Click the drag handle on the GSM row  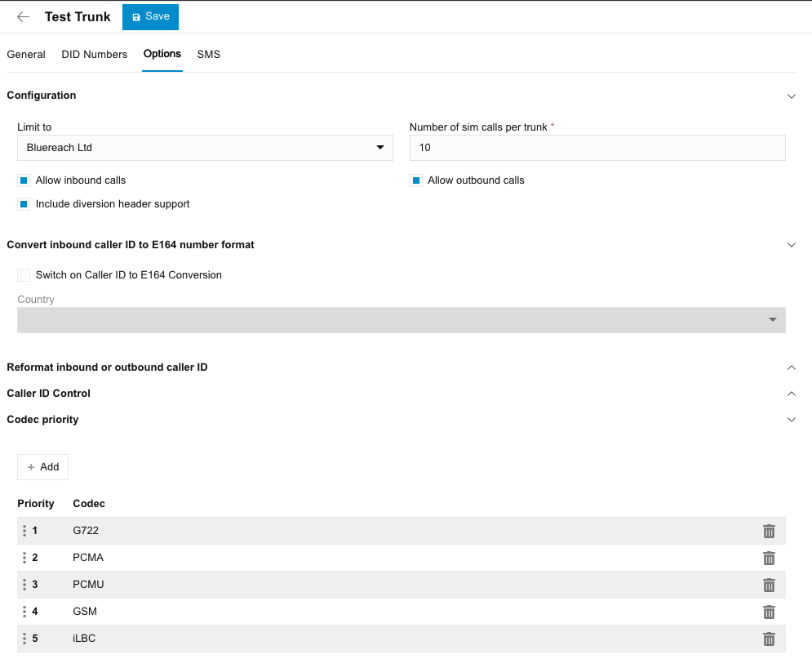tap(24, 612)
